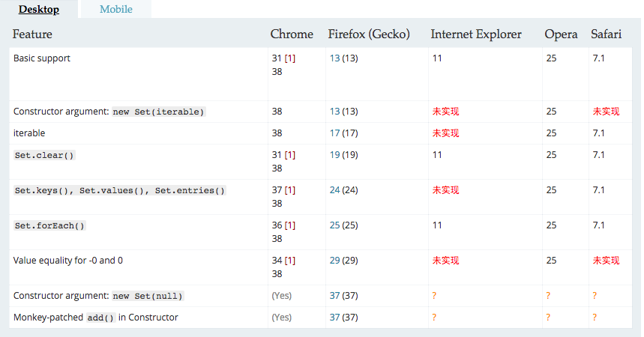The height and width of the screenshot is (337, 644).
Task: Click Firefox 17 link in iterable row
Action: pos(334,133)
